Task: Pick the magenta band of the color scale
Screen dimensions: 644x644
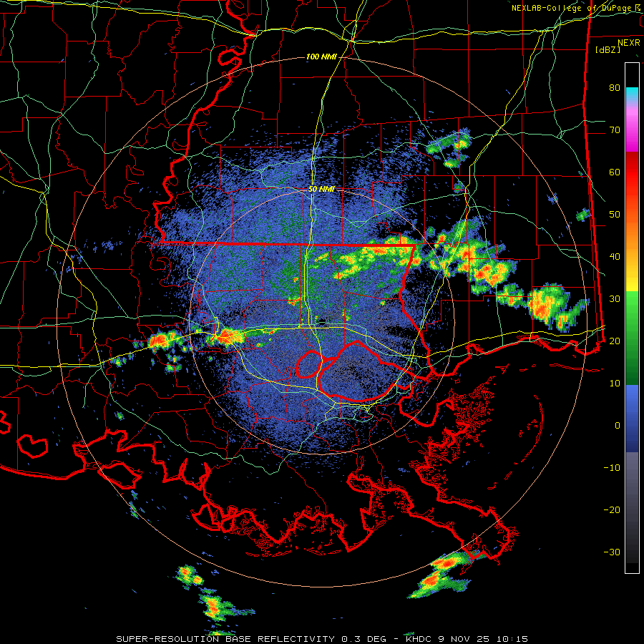Action: click(632, 130)
